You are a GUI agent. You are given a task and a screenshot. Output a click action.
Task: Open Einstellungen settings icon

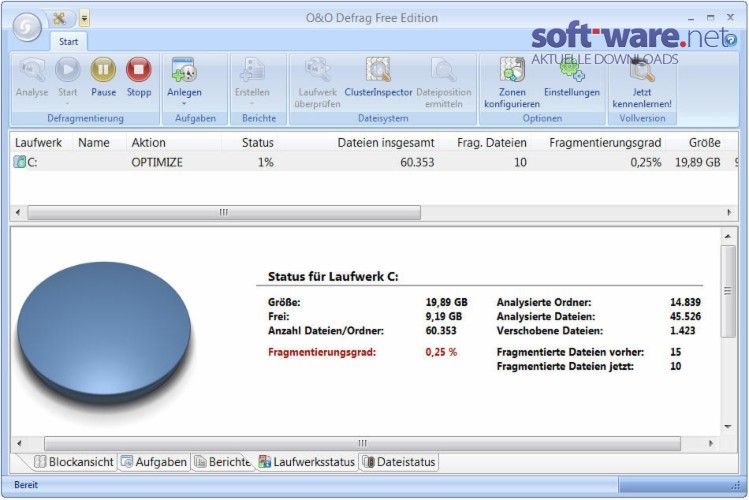coord(572,70)
